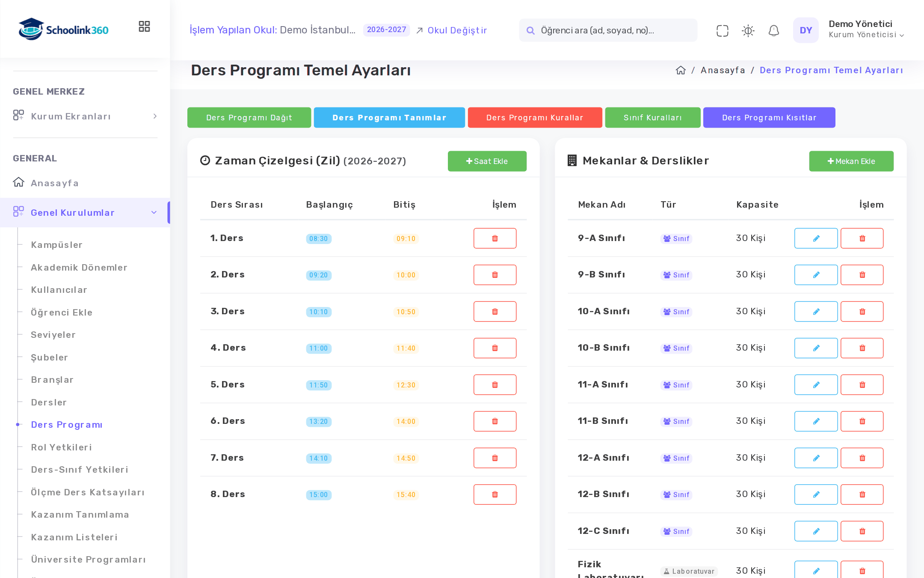Image resolution: width=924 pixels, height=578 pixels.
Task: Open Kazanım Listeleri sidebar item
Action: point(74,537)
